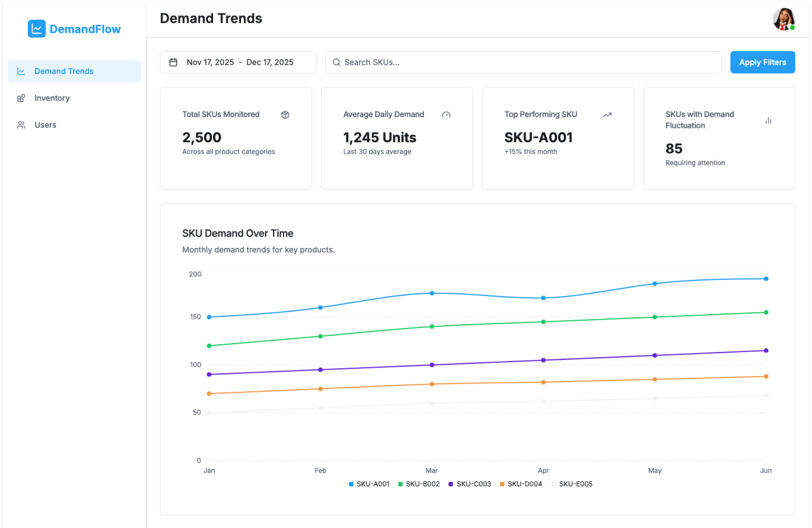The height and width of the screenshot is (528, 812).
Task: Click the gauge icon on Average Daily Demand
Action: point(446,115)
